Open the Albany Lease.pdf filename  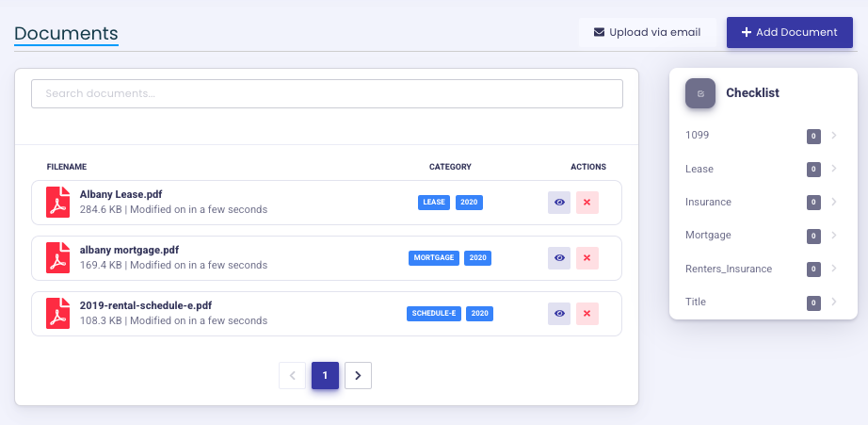(121, 194)
